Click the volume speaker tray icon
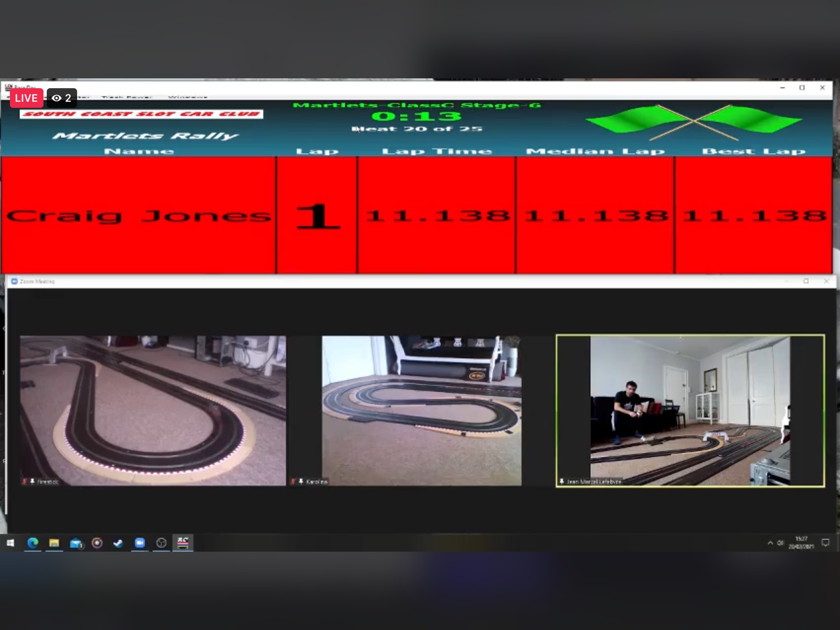This screenshot has height=630, width=840. tap(780, 543)
